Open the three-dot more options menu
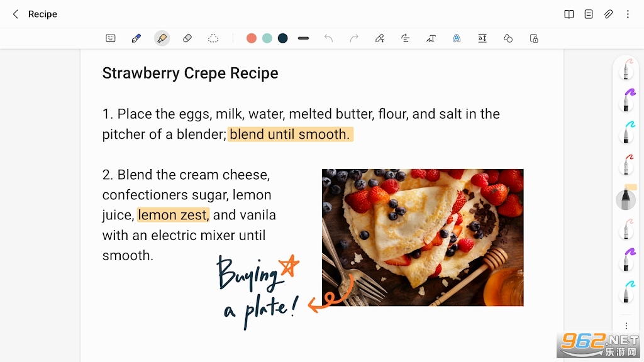644x362 pixels. click(628, 14)
